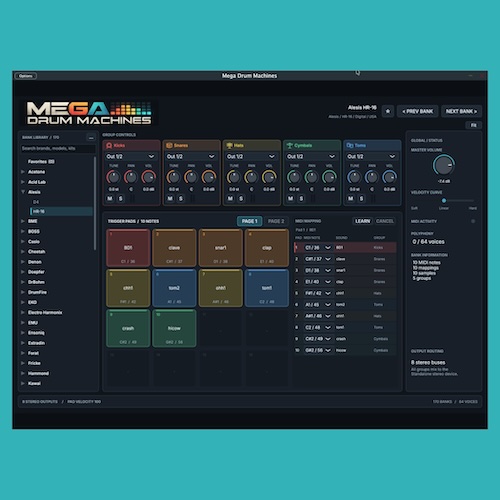The width and height of the screenshot is (500, 500).
Task: Click the Cymbals TUNE knob
Action: click(294, 177)
